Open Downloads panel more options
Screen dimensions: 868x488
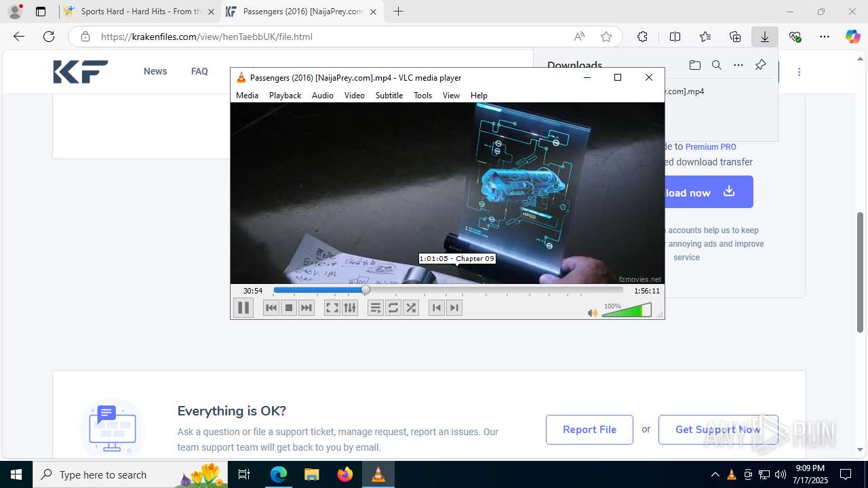pos(738,65)
